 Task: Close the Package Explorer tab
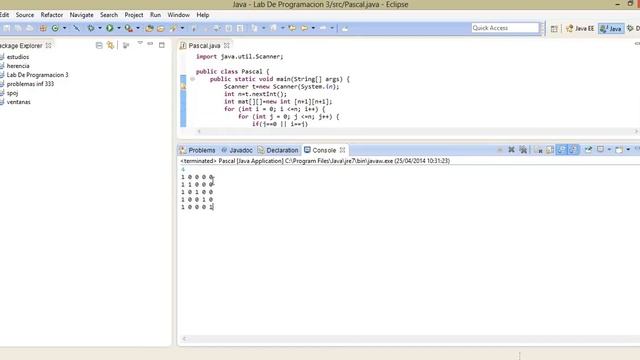(x=49, y=45)
